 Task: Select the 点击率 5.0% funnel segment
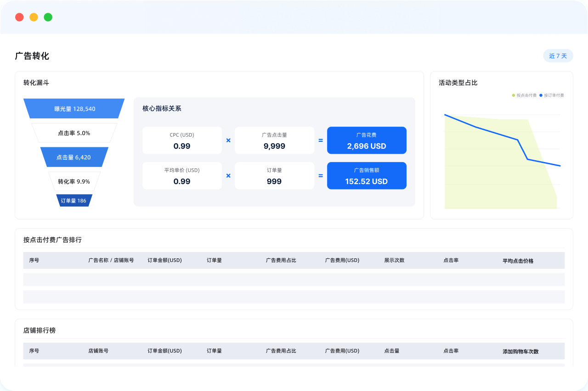tap(74, 133)
